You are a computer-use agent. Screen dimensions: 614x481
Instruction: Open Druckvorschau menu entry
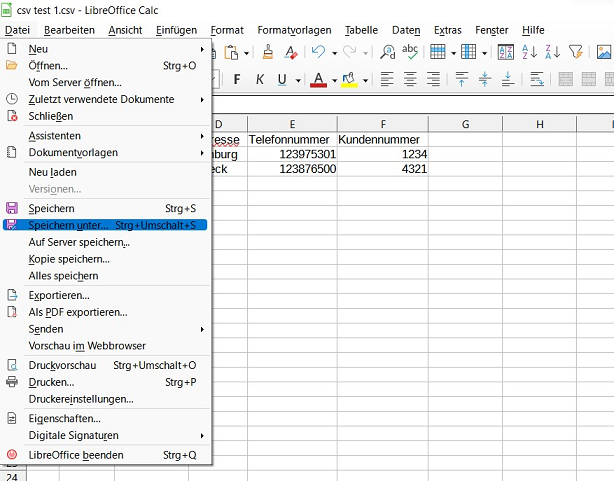click(x=105, y=365)
